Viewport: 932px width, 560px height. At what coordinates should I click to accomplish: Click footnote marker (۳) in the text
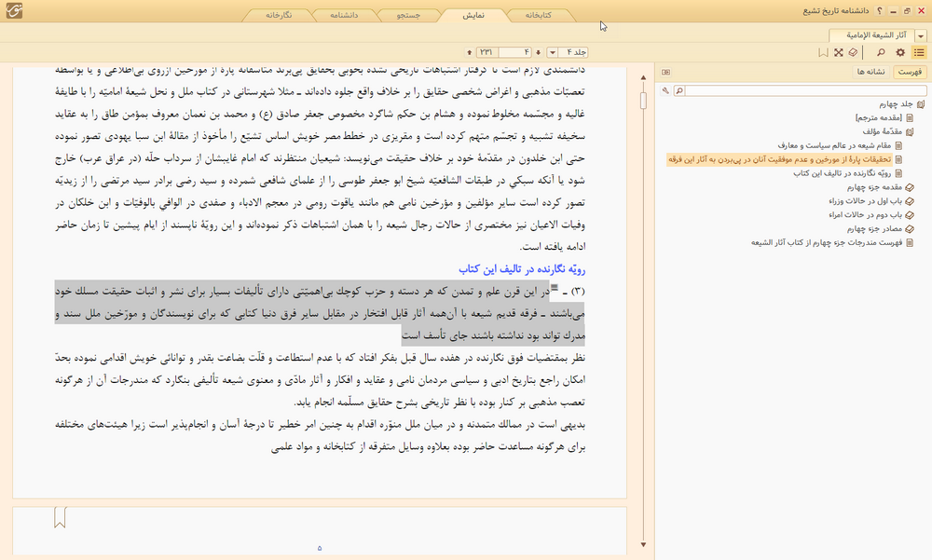tap(578, 292)
